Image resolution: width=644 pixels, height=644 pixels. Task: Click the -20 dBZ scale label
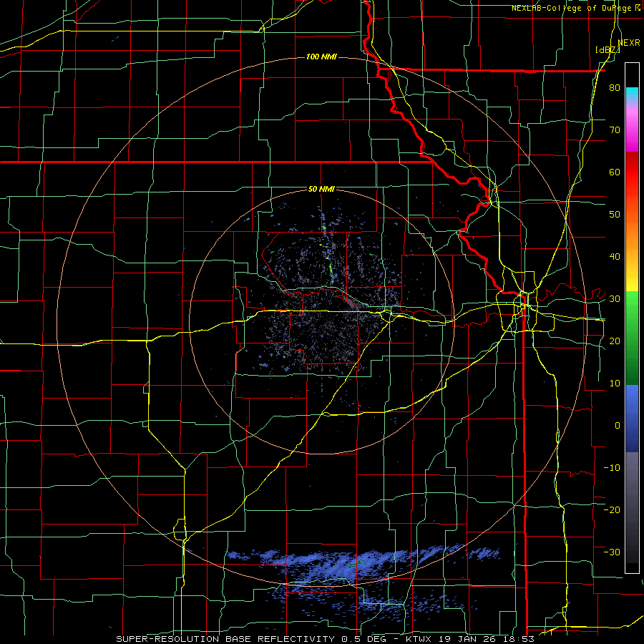pos(612,510)
